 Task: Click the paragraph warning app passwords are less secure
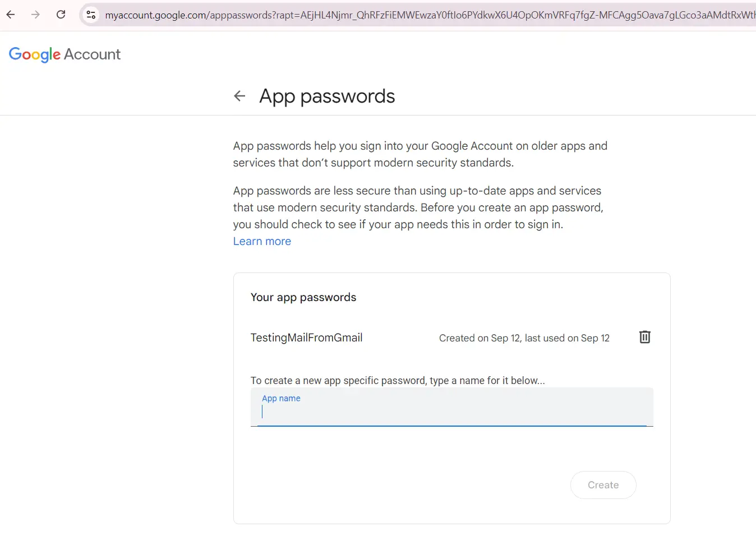418,207
